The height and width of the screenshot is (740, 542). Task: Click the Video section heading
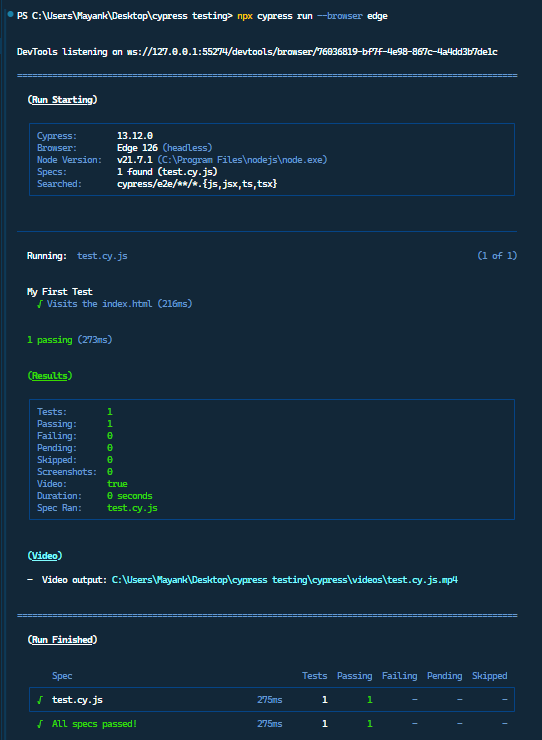(45, 556)
